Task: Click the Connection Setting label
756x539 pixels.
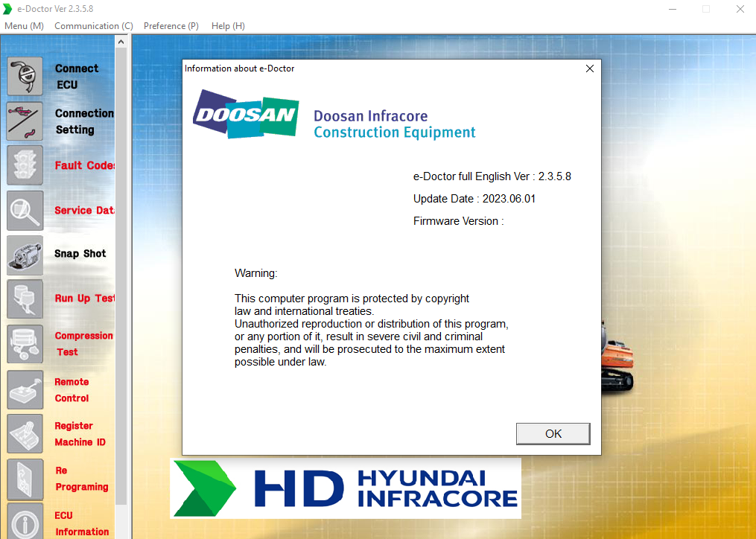Action: (x=84, y=121)
